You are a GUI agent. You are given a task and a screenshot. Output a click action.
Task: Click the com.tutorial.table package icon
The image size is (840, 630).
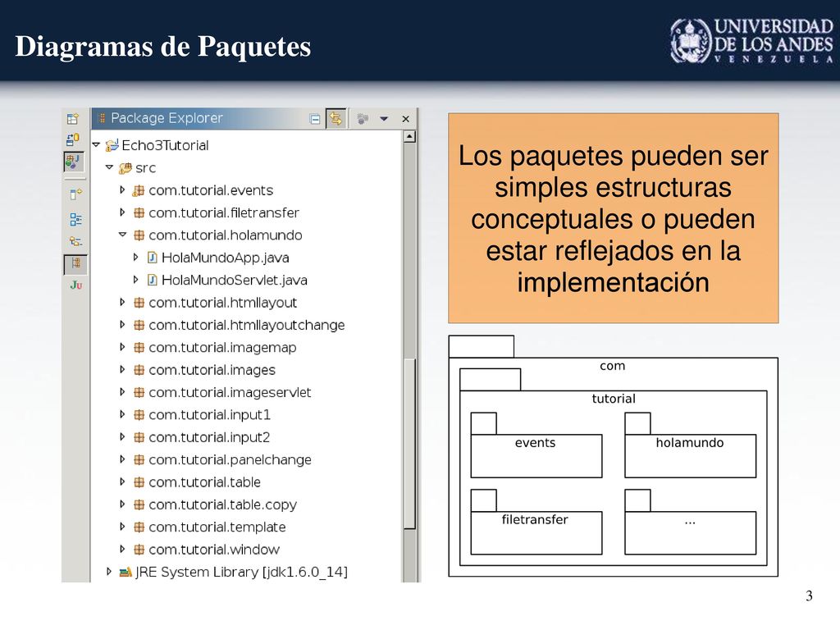pyautogui.click(x=139, y=482)
